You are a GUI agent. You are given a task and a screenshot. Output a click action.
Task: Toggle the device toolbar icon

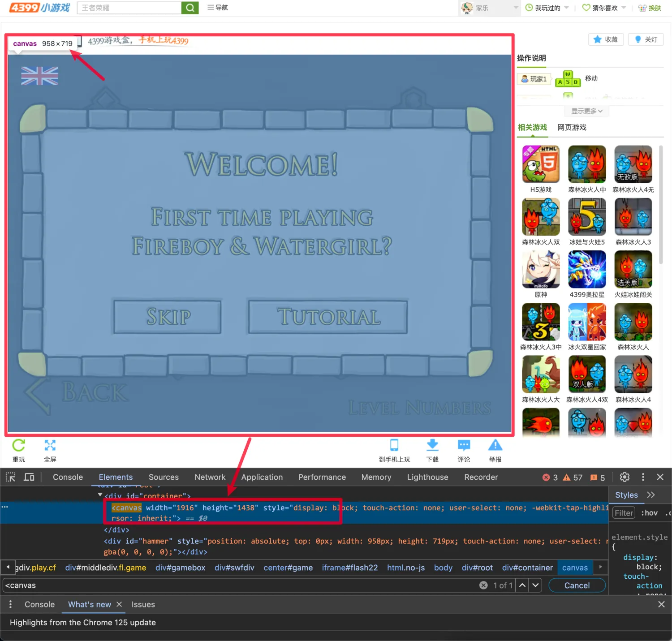(29, 477)
